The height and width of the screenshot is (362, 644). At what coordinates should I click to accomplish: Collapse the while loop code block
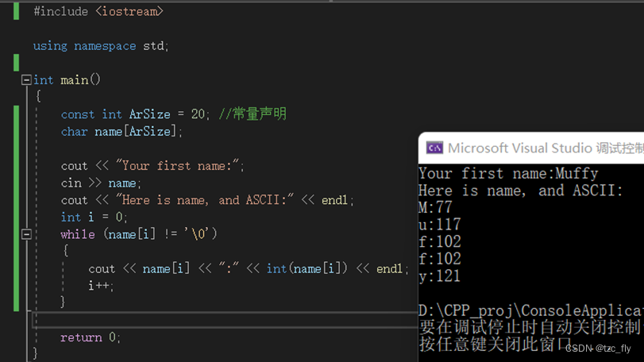(x=26, y=234)
